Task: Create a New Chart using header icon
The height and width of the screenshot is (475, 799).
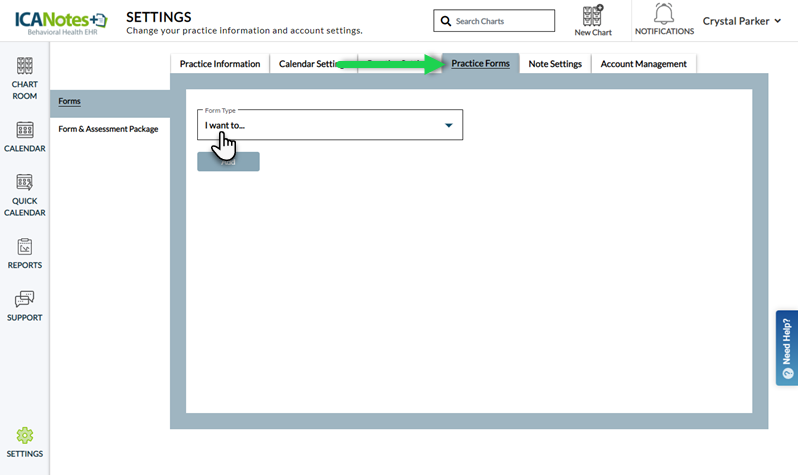Action: tap(593, 20)
